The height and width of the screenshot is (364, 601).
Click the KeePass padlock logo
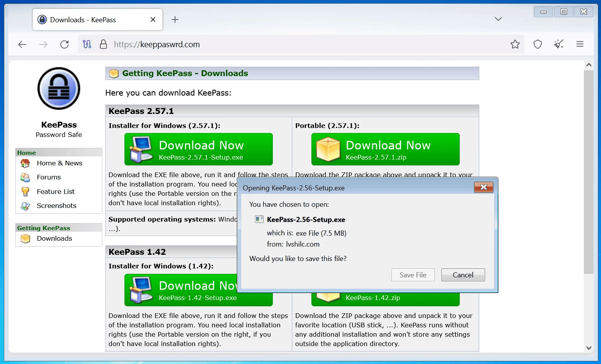[x=59, y=88]
